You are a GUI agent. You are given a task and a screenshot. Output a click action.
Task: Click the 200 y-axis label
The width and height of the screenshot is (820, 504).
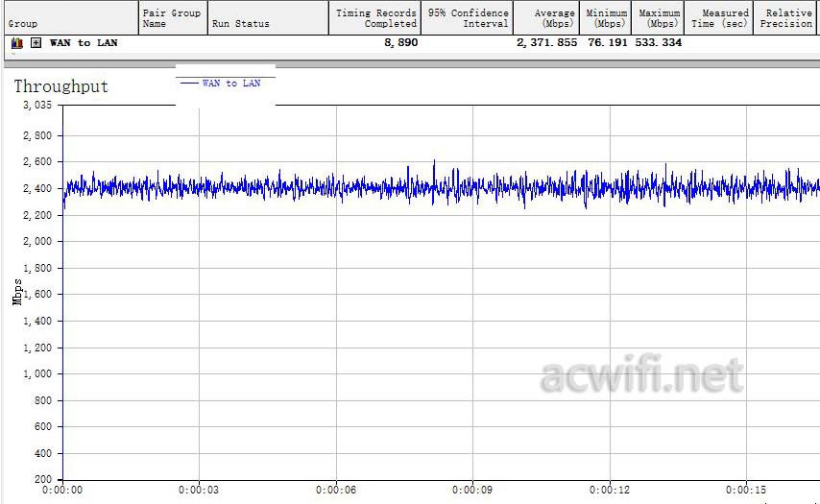[x=43, y=479]
